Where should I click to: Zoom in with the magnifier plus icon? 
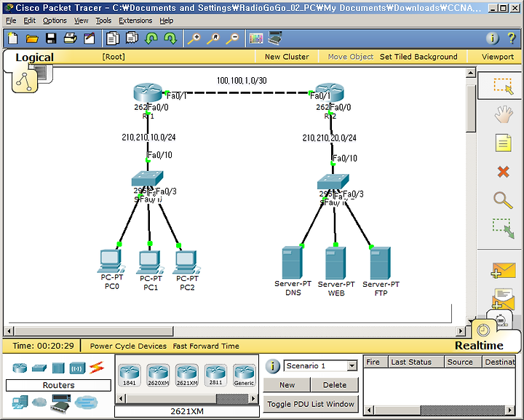click(194, 39)
